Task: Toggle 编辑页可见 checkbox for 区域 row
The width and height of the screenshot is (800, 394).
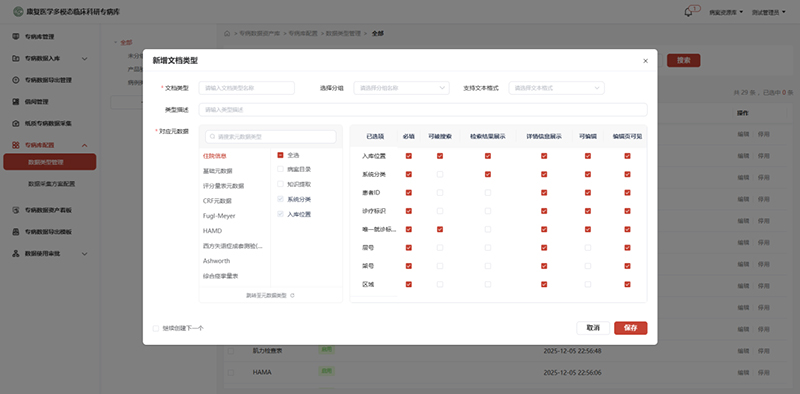Action: pyautogui.click(x=627, y=284)
